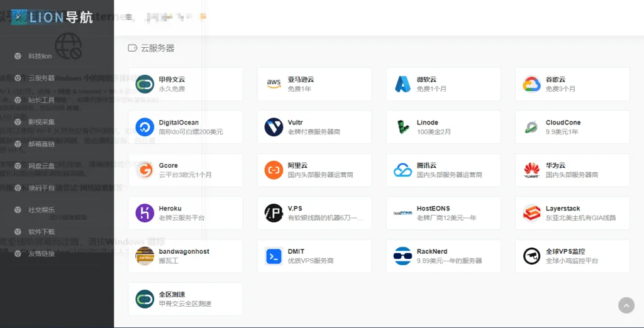Click the Gcore logo icon
This screenshot has height=328, width=644.
pos(145,170)
